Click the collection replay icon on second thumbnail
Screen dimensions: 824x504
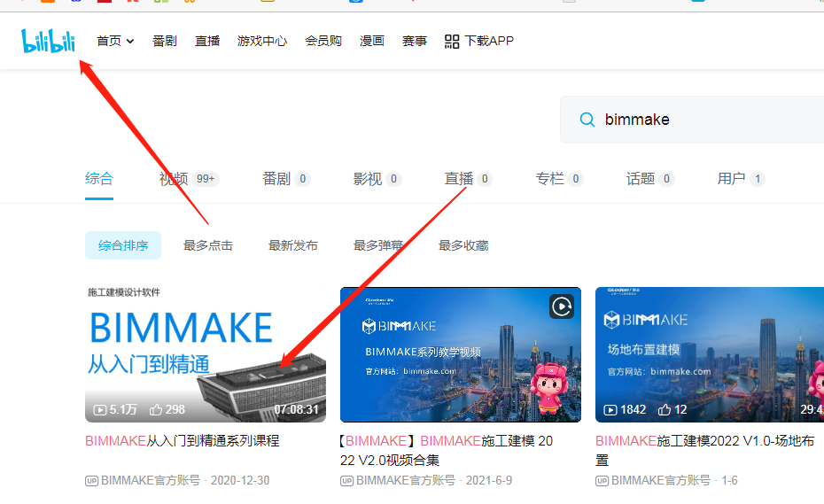[561, 306]
